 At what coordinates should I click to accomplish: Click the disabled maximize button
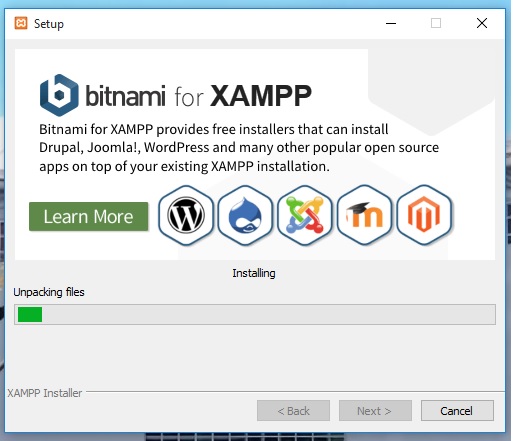point(436,23)
